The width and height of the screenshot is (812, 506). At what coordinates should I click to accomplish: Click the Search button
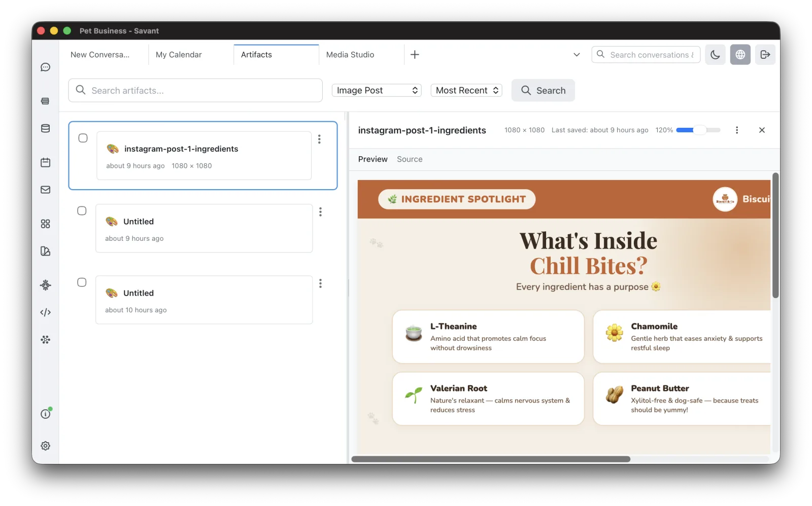click(543, 90)
